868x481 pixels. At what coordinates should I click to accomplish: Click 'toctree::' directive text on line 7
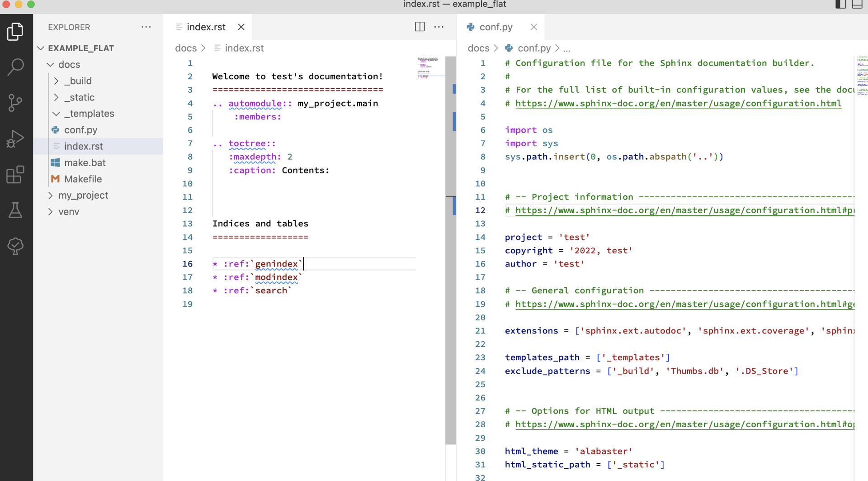(x=252, y=143)
